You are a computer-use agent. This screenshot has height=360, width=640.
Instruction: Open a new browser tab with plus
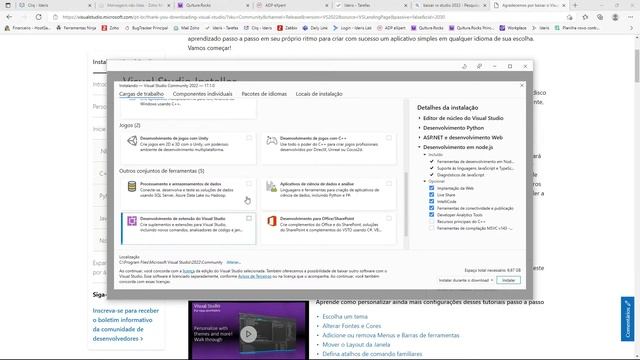coord(575,5)
